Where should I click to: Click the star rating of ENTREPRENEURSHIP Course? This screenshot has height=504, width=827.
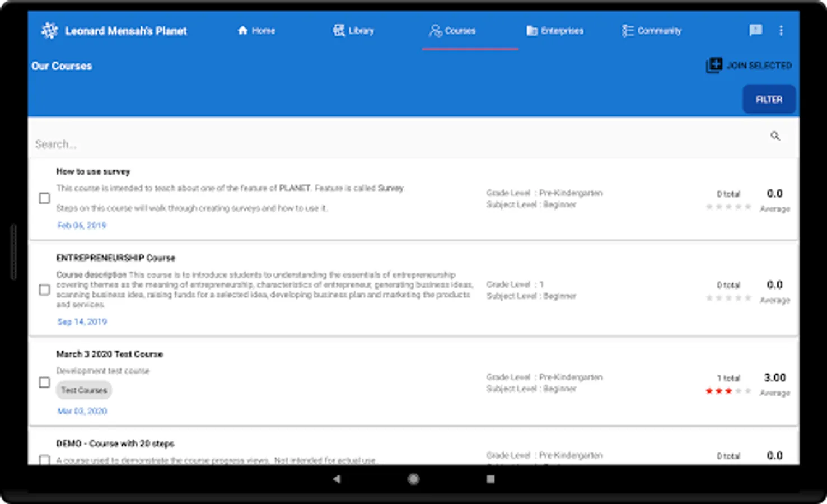pos(728,298)
